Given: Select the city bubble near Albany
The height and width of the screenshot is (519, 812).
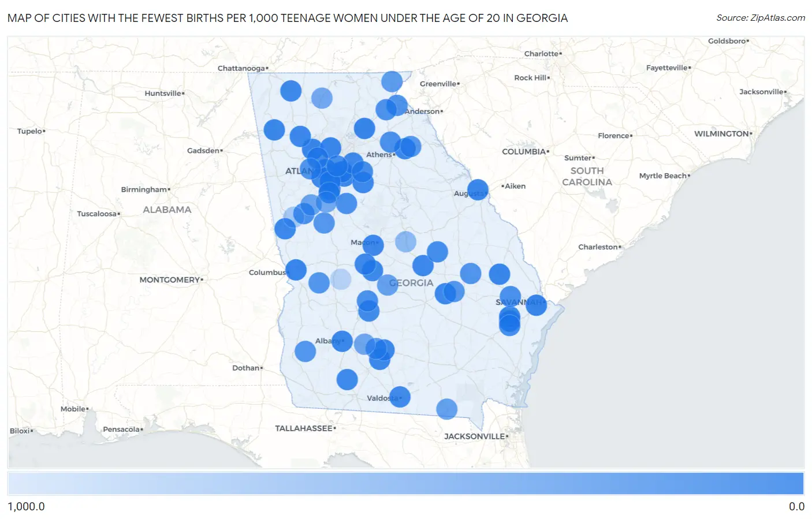Looking at the screenshot, I should (x=342, y=341).
